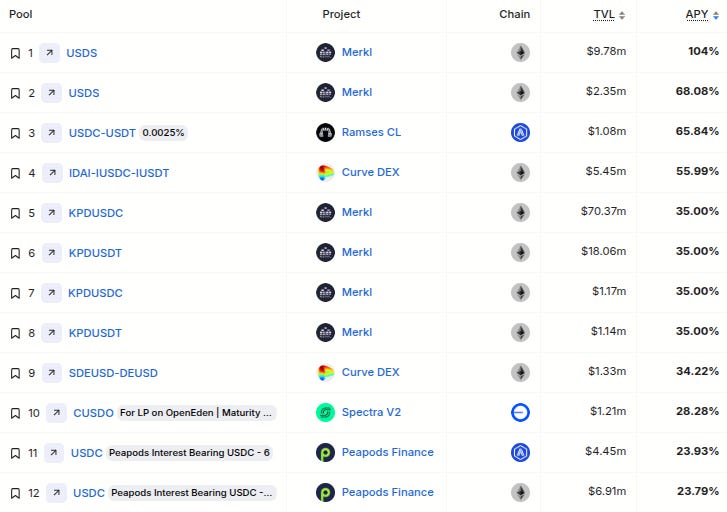Open Curve DEX project in SDEUSD-DEUSD row

[x=370, y=372]
